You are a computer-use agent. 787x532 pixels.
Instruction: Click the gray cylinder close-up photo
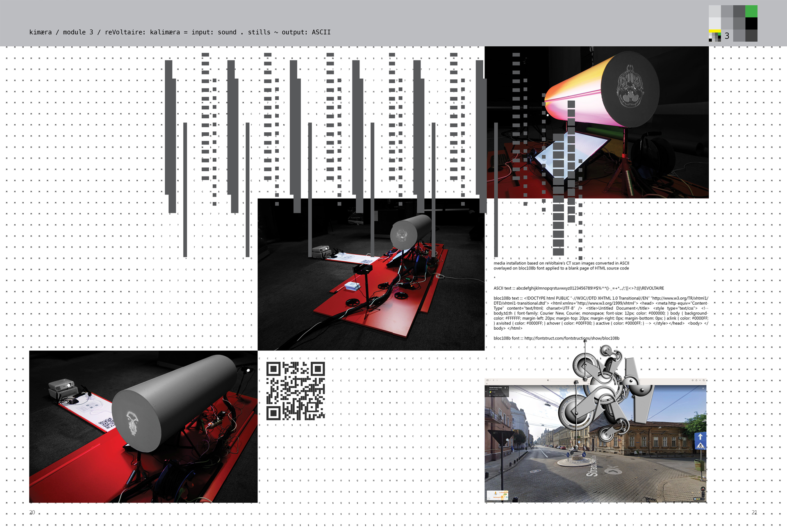pos(143,426)
